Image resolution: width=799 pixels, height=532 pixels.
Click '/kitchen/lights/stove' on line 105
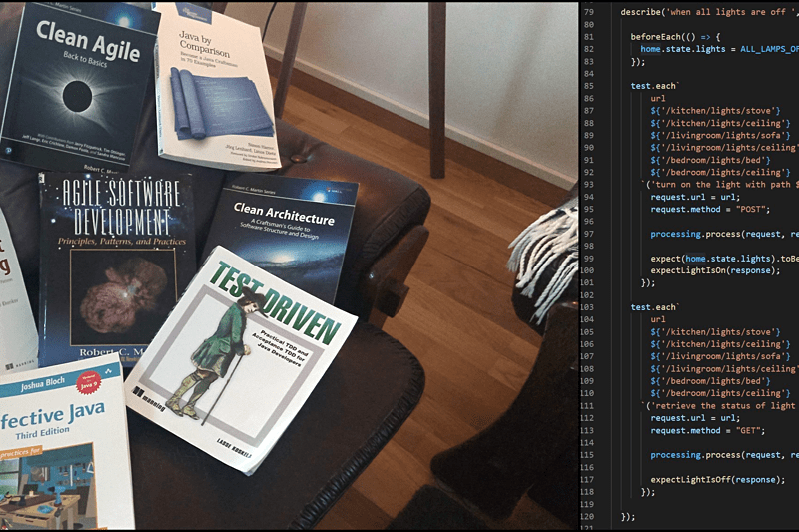pos(715,332)
